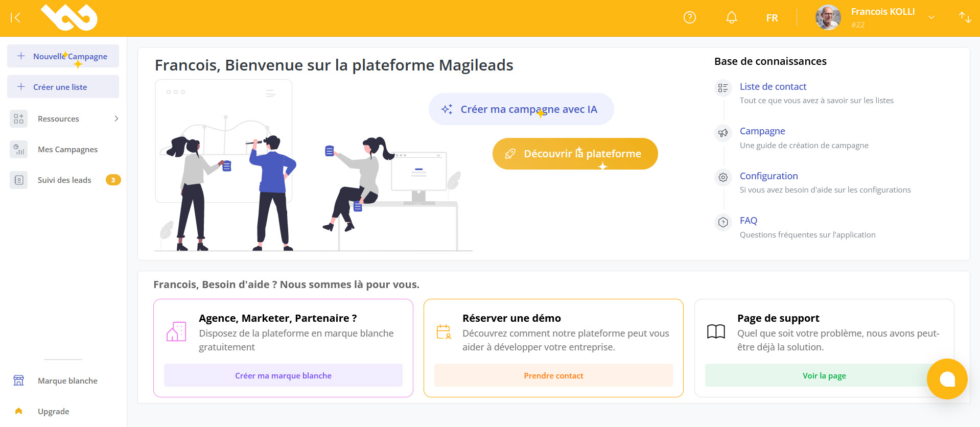This screenshot has height=427, width=980.
Task: Select Créer une liste in the sidebar
Action: pyautogui.click(x=62, y=86)
